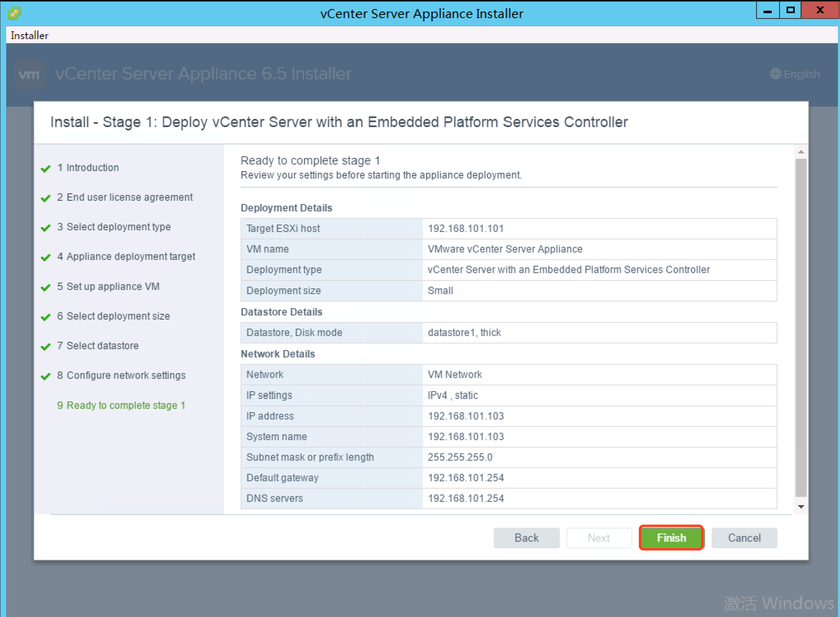Screen dimensions: 840x617
Task: Click the scrollbar down arrow
Action: point(801,507)
